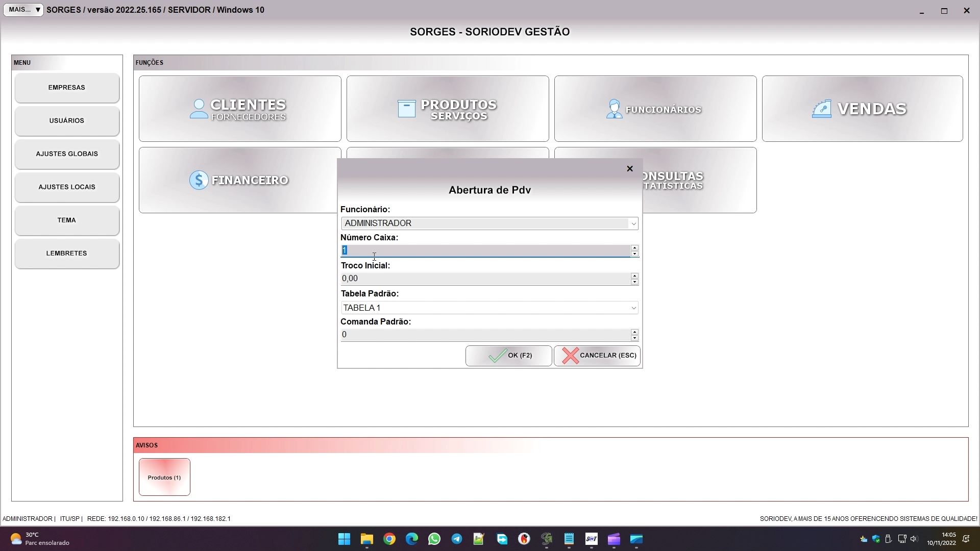980x551 pixels.
Task: Click the Funcionários employee icon
Action: (614, 109)
